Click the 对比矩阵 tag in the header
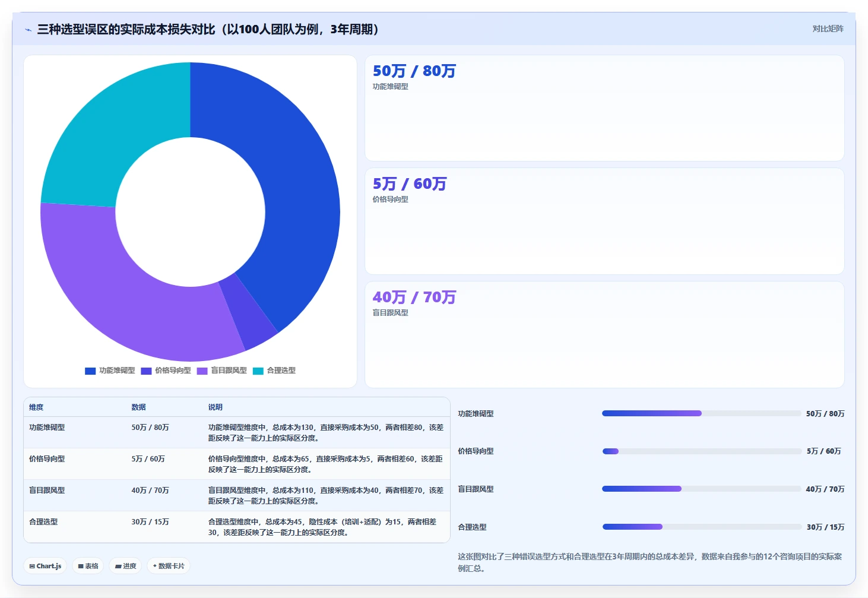The image size is (868, 598). [x=828, y=29]
